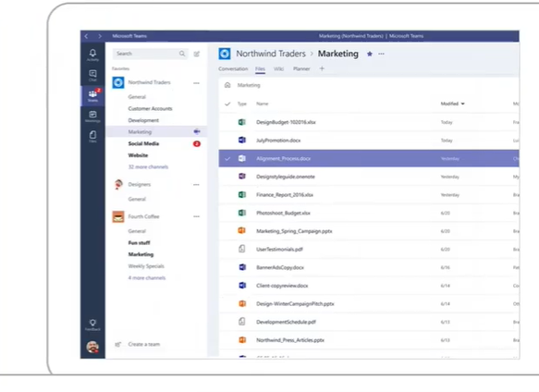539x392 pixels.
Task: Open Northwind Traders team options ellipsis
Action: (196, 83)
